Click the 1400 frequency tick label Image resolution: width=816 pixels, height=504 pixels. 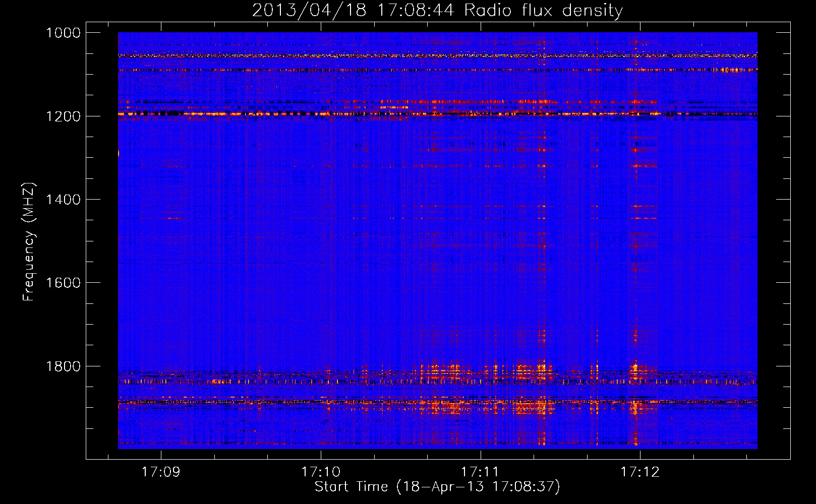tap(63, 200)
